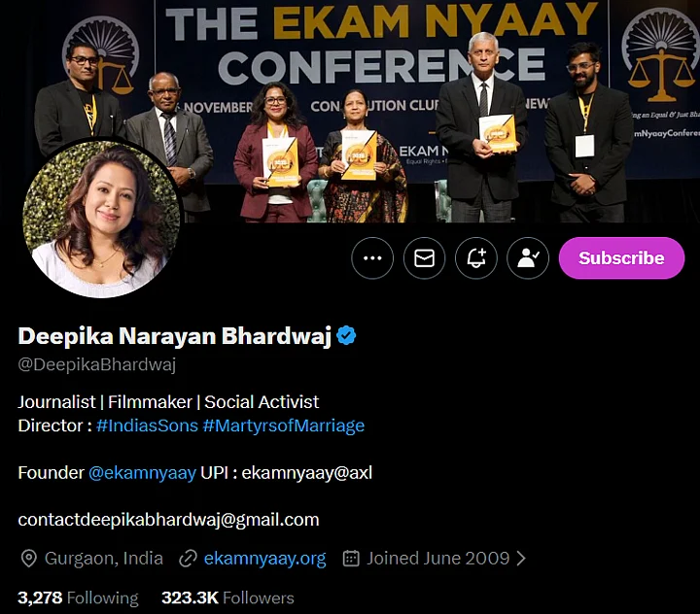700x614 pixels.
Task: Click the @DeepikaBhardwaj handle text
Action: coord(97,364)
